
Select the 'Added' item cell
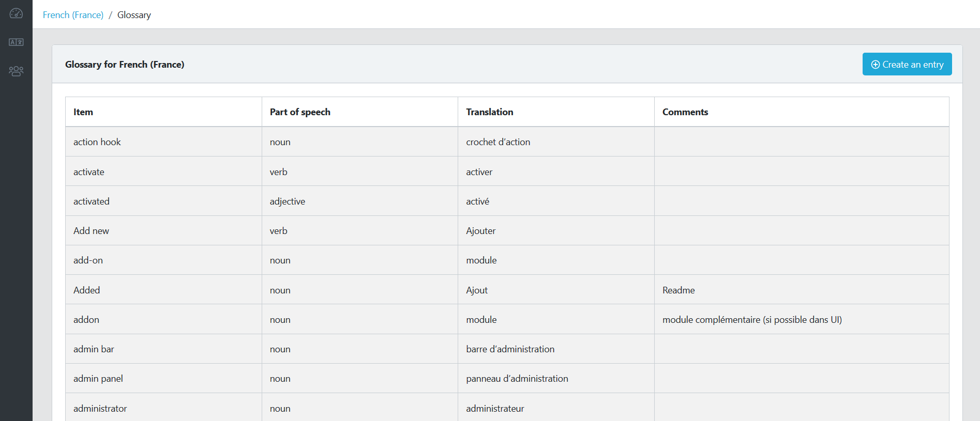(x=163, y=290)
